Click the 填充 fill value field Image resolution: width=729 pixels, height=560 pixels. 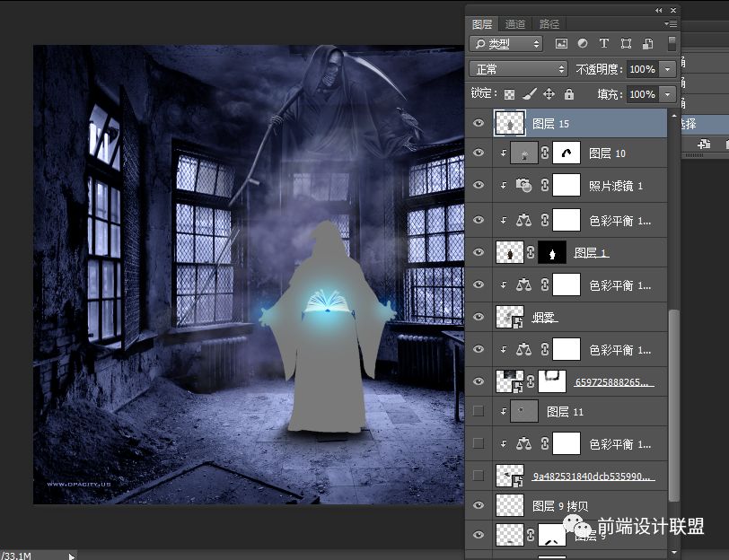click(x=643, y=94)
